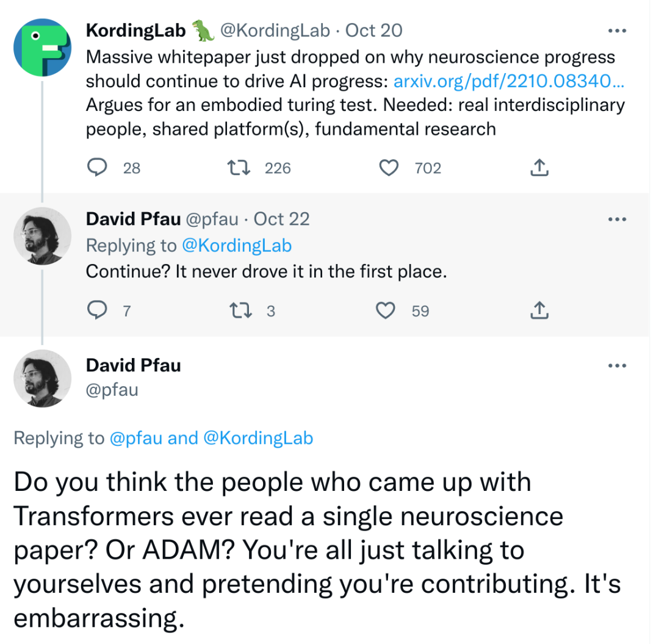The width and height of the screenshot is (659, 644).
Task: Open more options on main Pfau tweet
Action: [618, 366]
